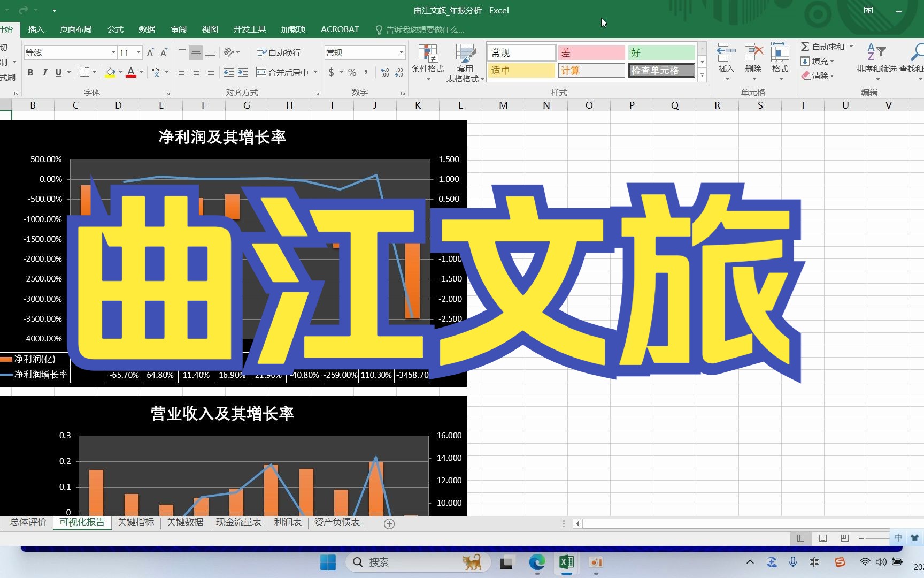Screen dimensions: 924x578
Task: Apply yellow fill color bucket
Action: pyautogui.click(x=110, y=72)
